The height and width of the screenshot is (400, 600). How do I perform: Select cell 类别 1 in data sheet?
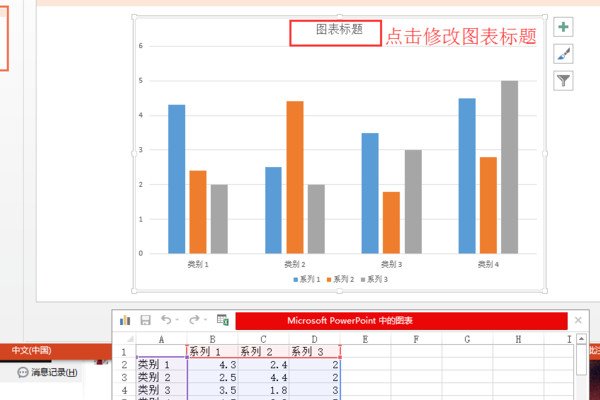point(161,365)
